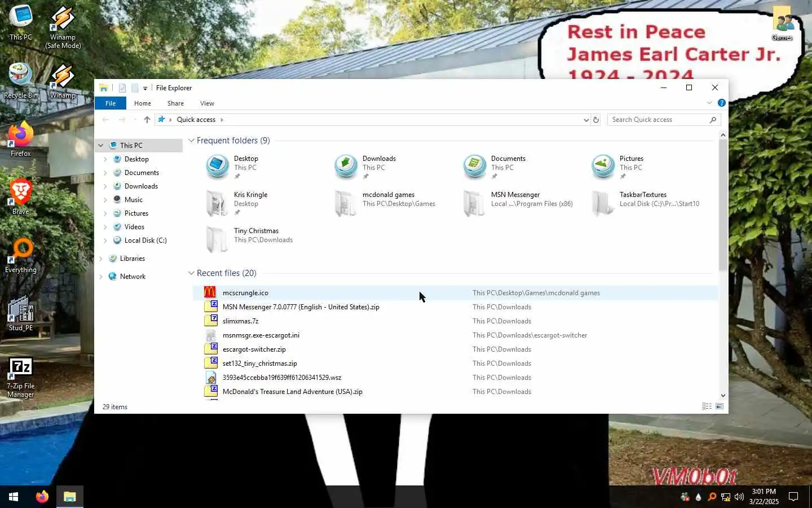The height and width of the screenshot is (508, 812).
Task: Expand the Local Disk (C:) tree node
Action: (x=105, y=240)
